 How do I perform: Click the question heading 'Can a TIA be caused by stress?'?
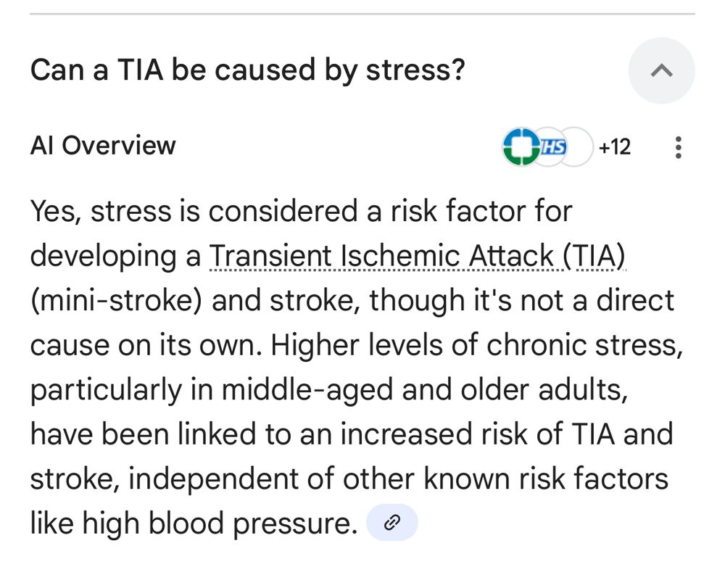point(247,70)
